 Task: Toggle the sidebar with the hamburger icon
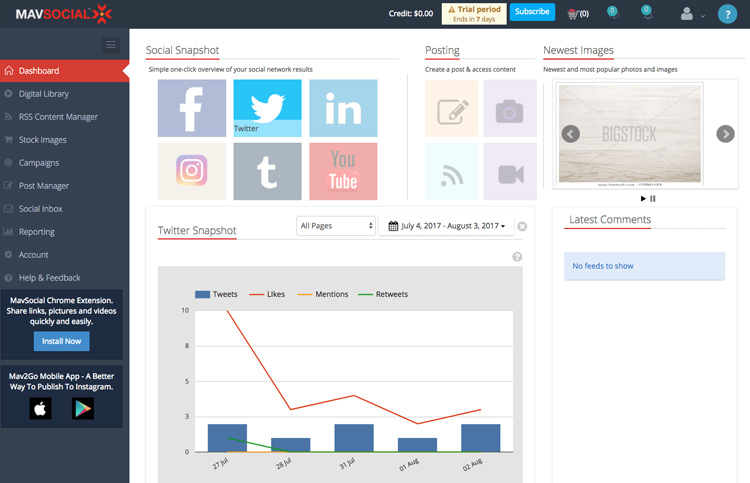click(x=110, y=45)
